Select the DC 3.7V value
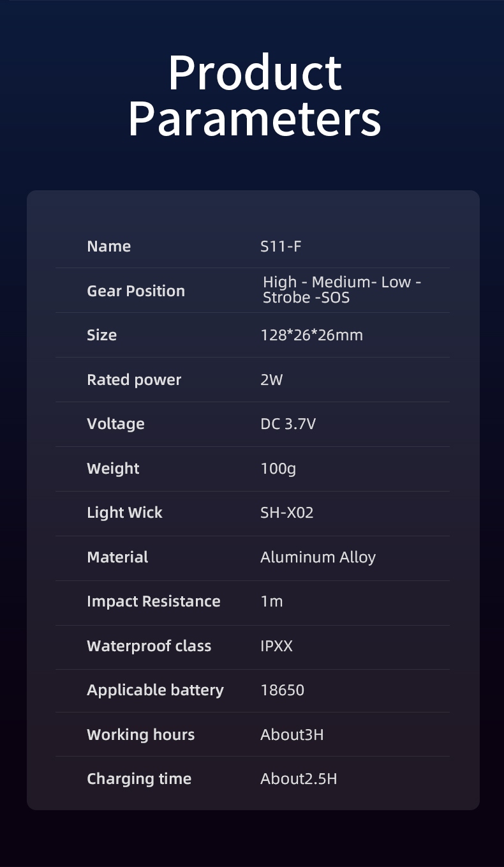The height and width of the screenshot is (867, 504). (x=288, y=424)
